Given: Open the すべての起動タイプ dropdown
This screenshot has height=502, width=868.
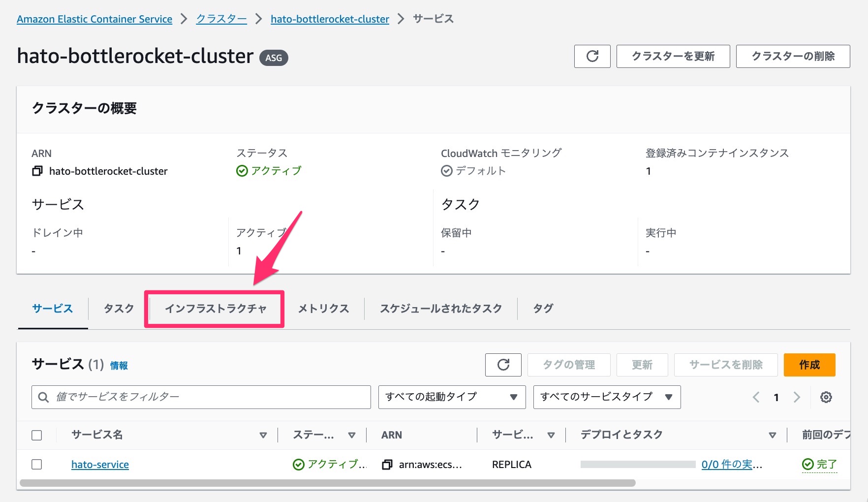Looking at the screenshot, I should coord(451,397).
